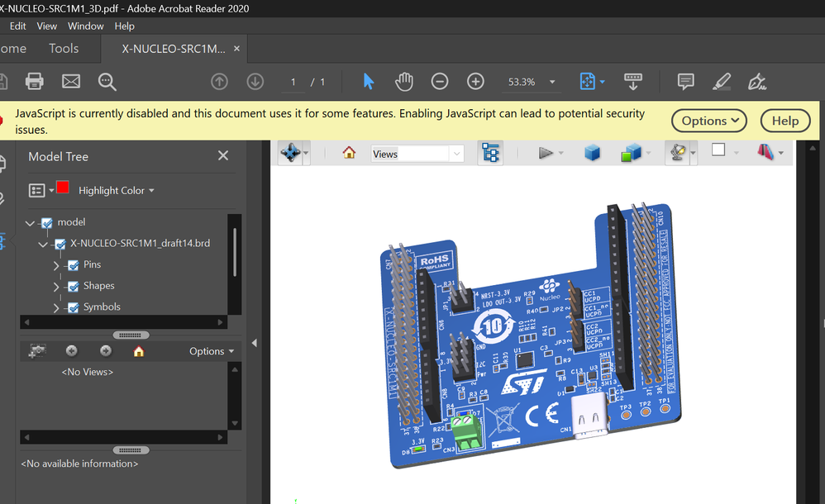The width and height of the screenshot is (825, 504).
Task: Toggle the Shapes visibility checkbox
Action: pos(73,286)
